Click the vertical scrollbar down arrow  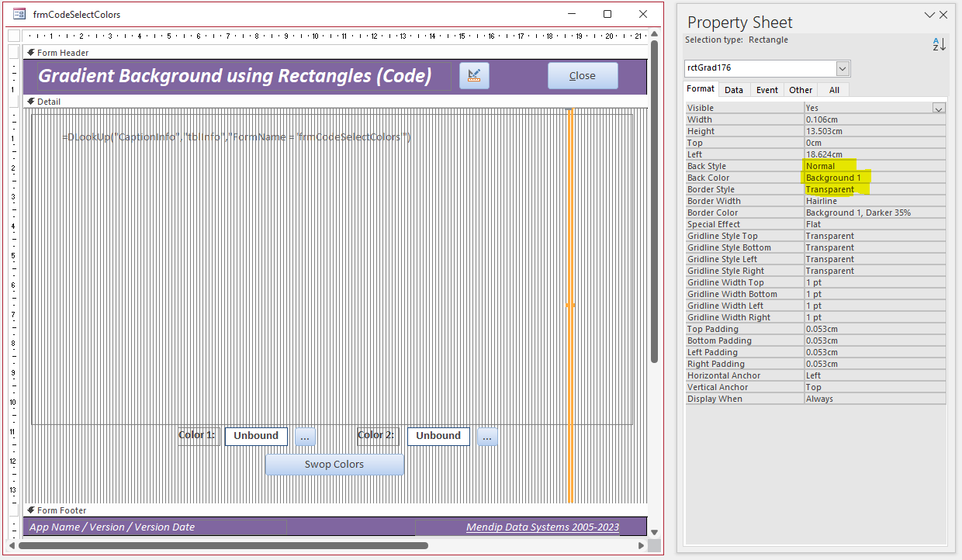click(655, 532)
